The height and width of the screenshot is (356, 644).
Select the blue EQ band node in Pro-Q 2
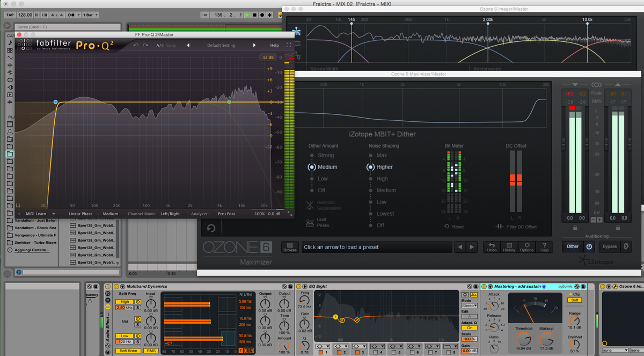pos(55,101)
